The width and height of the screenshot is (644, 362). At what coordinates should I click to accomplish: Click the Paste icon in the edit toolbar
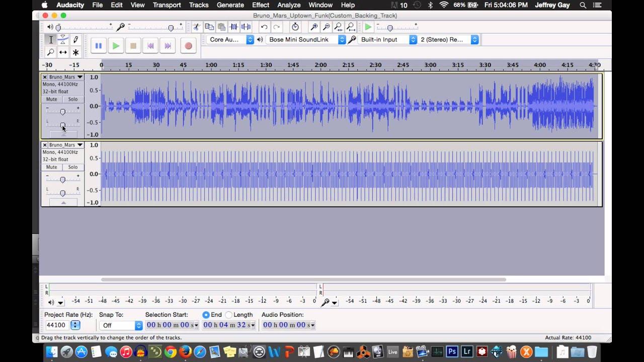[221, 27]
